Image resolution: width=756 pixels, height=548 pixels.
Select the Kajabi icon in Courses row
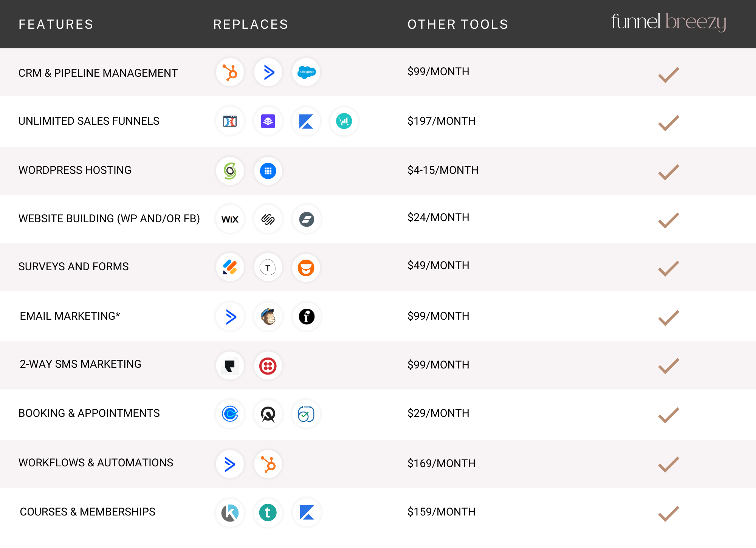pos(307,513)
